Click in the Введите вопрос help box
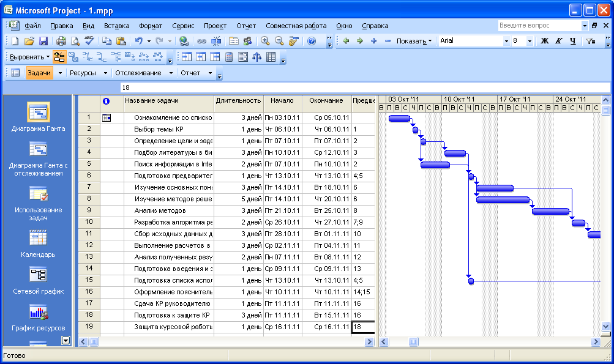Screen dimensions: 614x364 [x=539, y=26]
